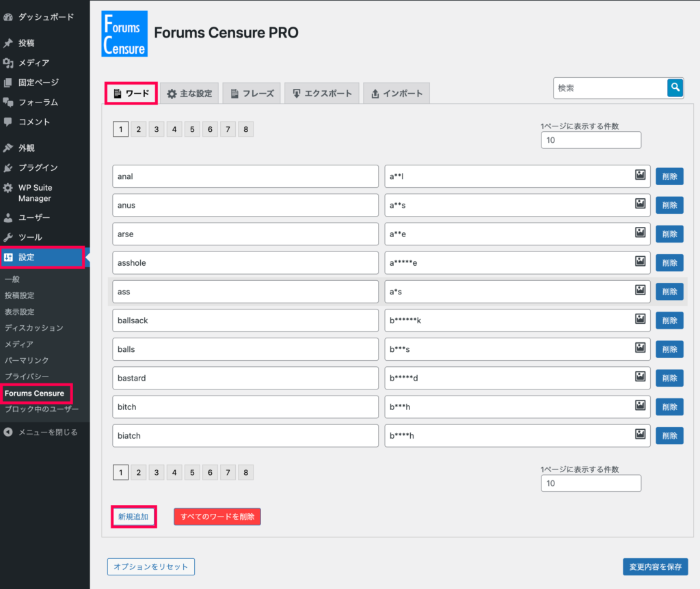700x589 pixels.
Task: Click 新規追加 to add a word
Action: [x=133, y=517]
